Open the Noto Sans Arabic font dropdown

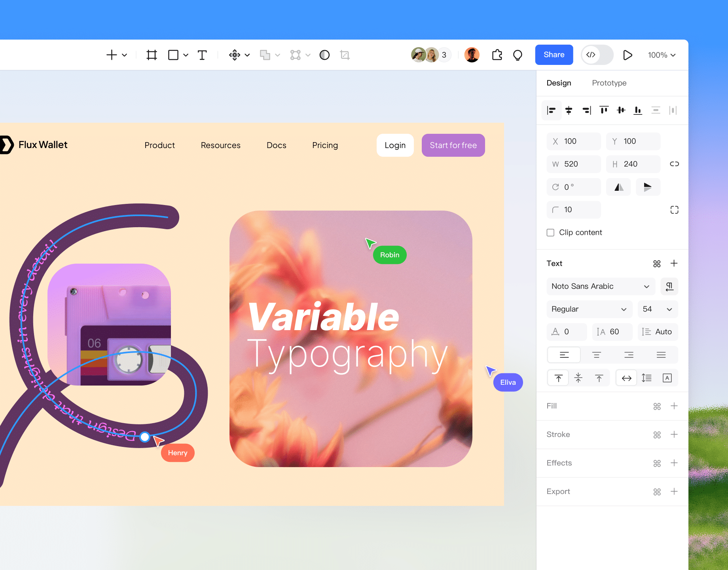600,286
